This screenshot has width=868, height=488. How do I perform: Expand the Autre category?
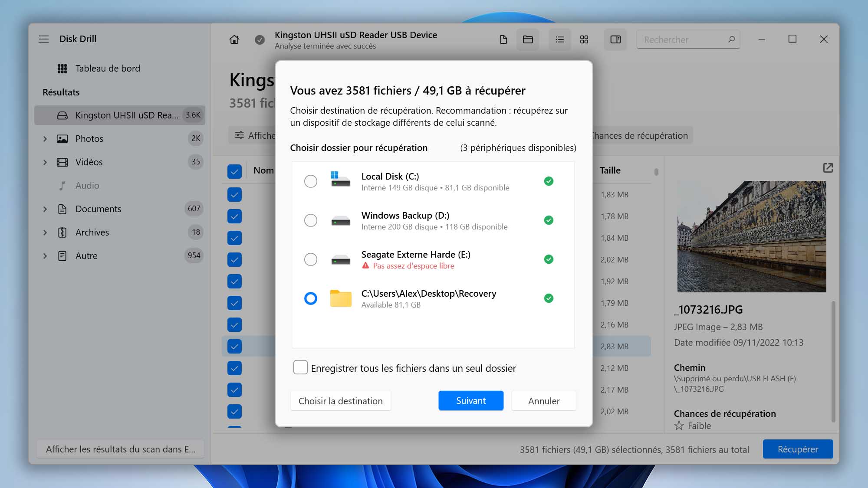pos(45,256)
